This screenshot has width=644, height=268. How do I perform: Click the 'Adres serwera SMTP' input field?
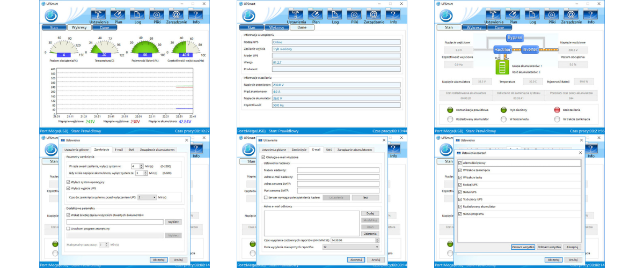click(x=338, y=184)
